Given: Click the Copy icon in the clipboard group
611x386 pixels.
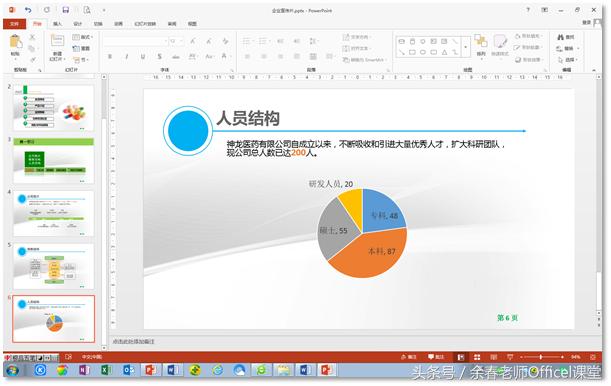Looking at the screenshot, I should point(32,48).
